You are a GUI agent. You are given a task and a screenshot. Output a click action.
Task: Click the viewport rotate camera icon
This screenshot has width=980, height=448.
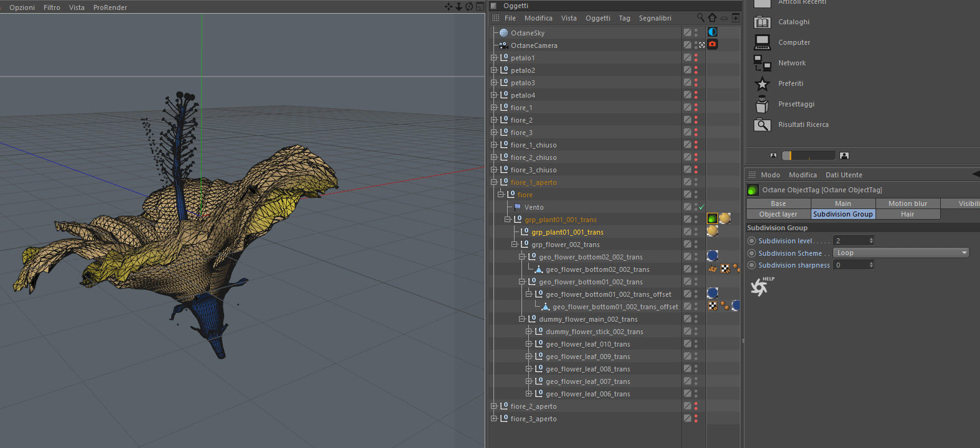469,7
